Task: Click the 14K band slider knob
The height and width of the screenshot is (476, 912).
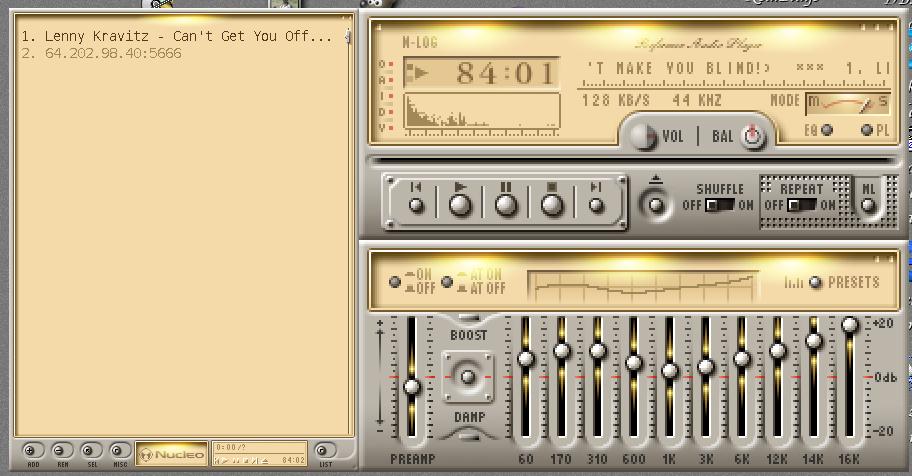Action: pos(814,340)
